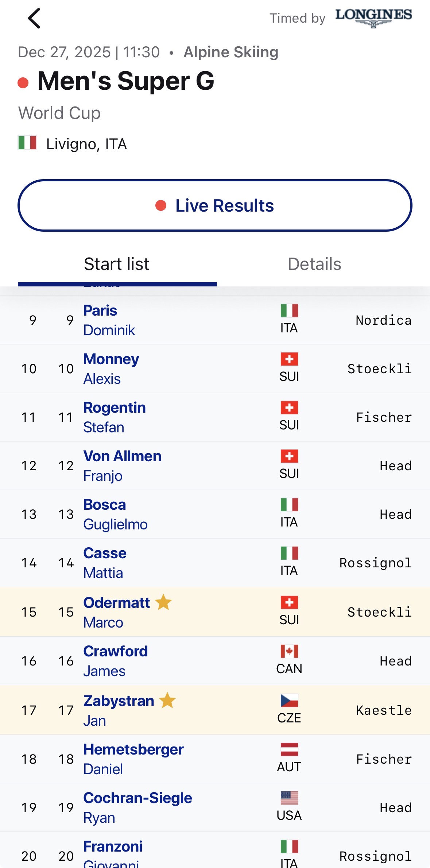The image size is (430, 868).
Task: Select James Crawford's row
Action: click(215, 661)
